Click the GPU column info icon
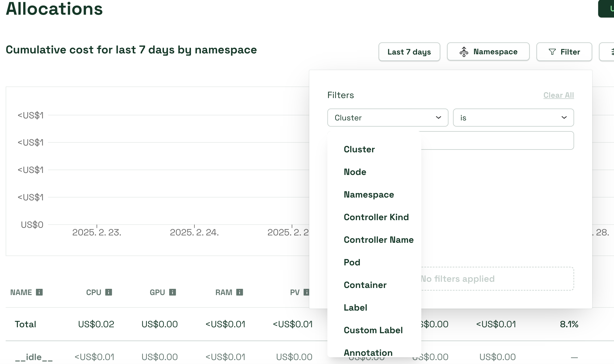This screenshot has height=364, width=614. tap(173, 292)
